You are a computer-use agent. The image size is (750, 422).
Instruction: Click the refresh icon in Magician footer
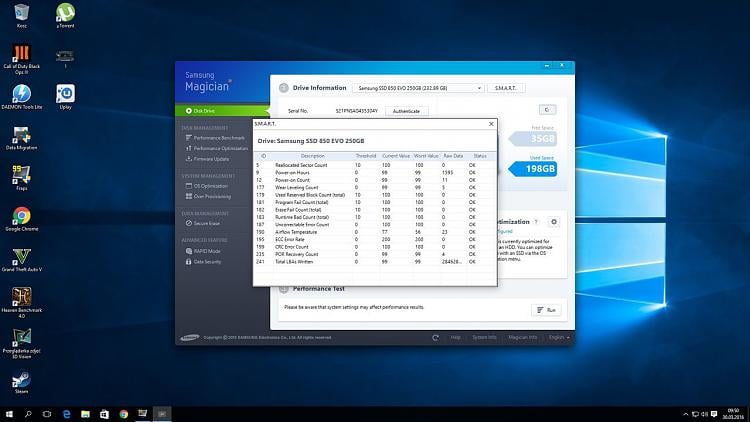(435, 337)
